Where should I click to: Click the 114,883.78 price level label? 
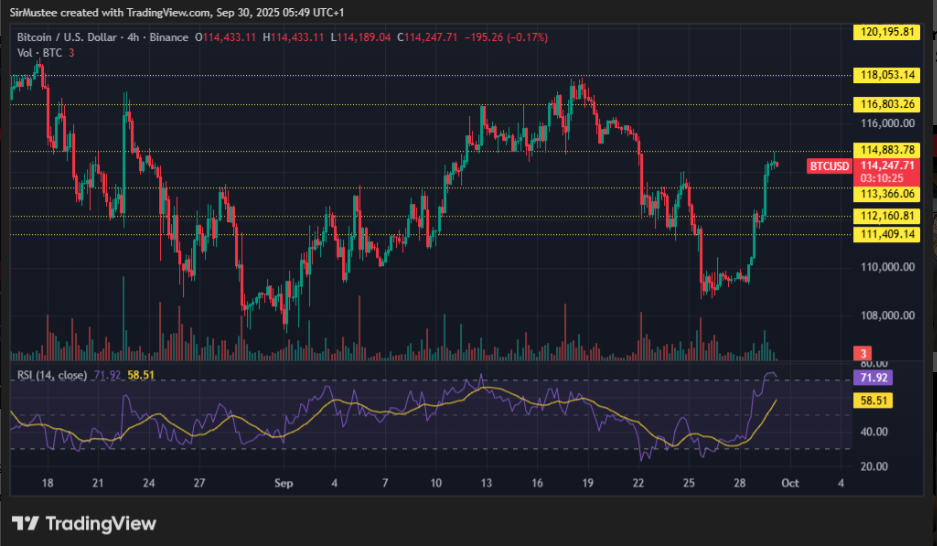[x=885, y=150]
